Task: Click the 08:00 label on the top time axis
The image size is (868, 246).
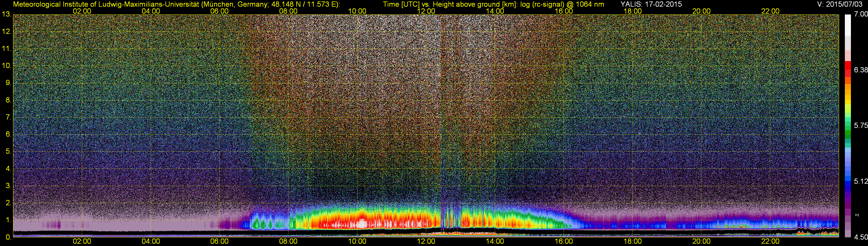Action: pos(288,11)
